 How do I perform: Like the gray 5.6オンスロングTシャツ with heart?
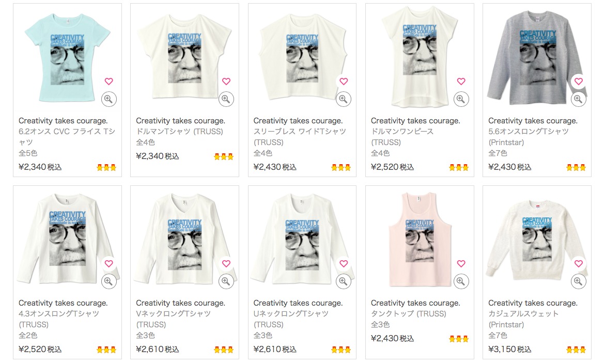(x=578, y=82)
